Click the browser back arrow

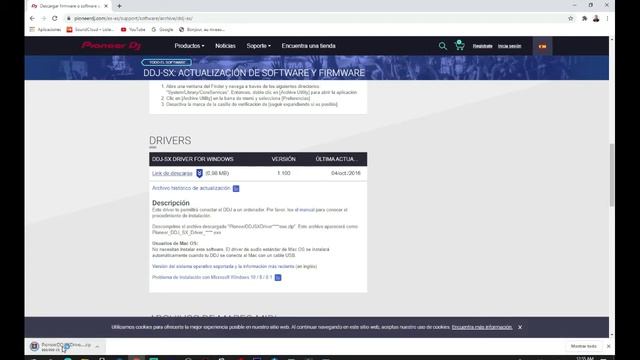click(x=32, y=18)
